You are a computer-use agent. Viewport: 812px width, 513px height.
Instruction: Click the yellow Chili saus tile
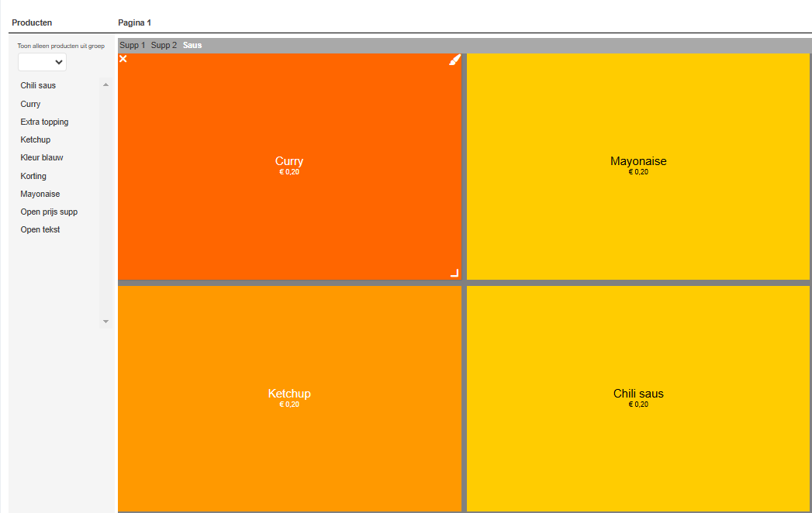coord(638,398)
